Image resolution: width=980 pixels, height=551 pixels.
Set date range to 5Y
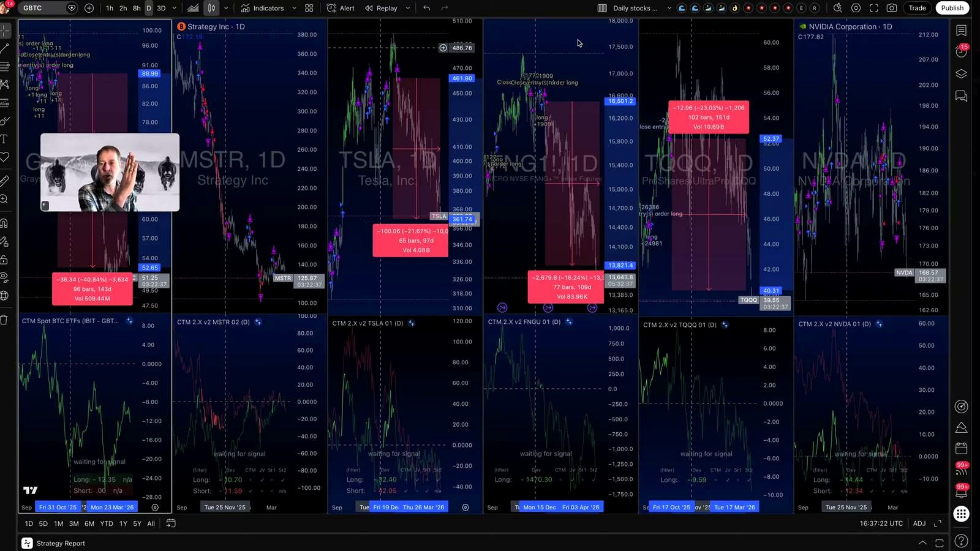tap(137, 523)
